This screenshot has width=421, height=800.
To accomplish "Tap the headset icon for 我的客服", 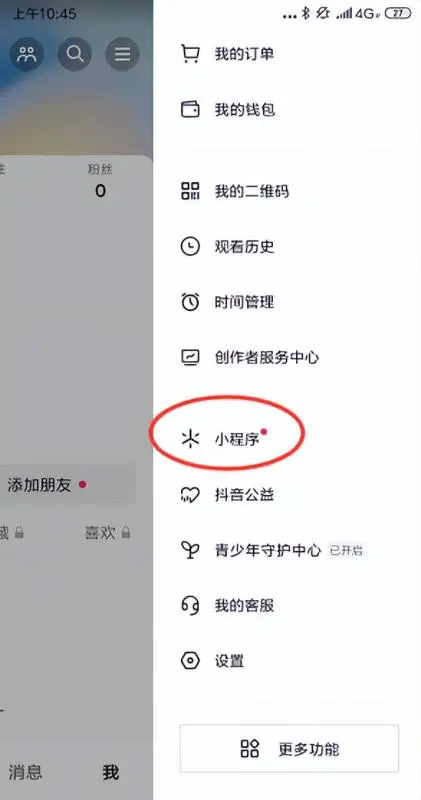I will tap(190, 606).
